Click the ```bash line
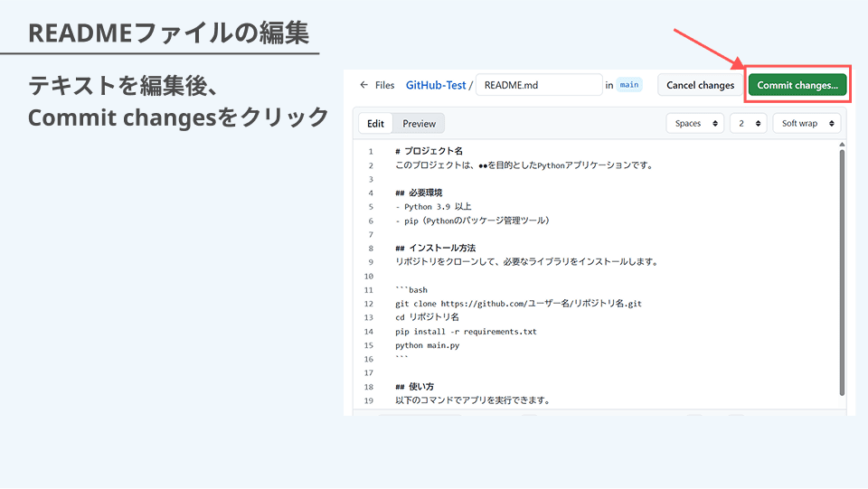Viewport: 868px width, 489px height. (x=411, y=289)
